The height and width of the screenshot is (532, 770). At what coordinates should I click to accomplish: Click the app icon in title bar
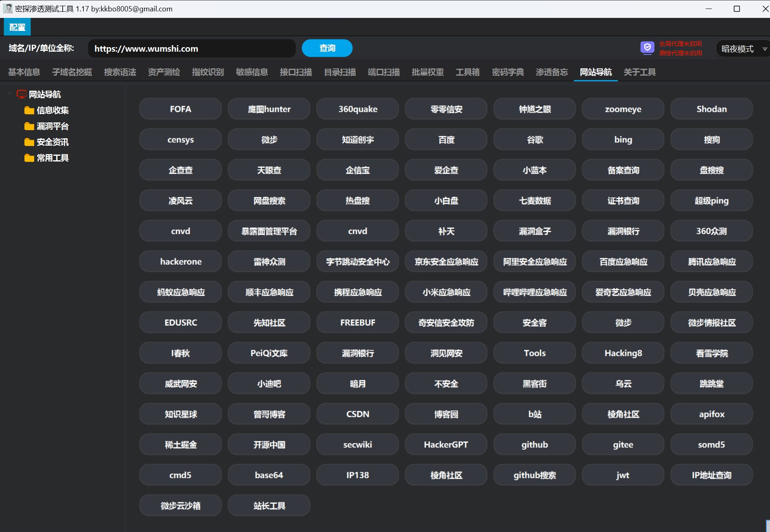click(8, 9)
